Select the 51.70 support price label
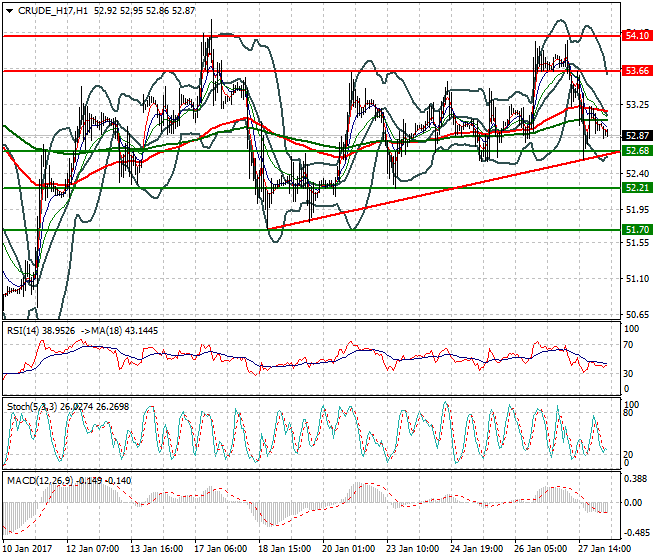Screen dimensions: 660x560 point(637,229)
